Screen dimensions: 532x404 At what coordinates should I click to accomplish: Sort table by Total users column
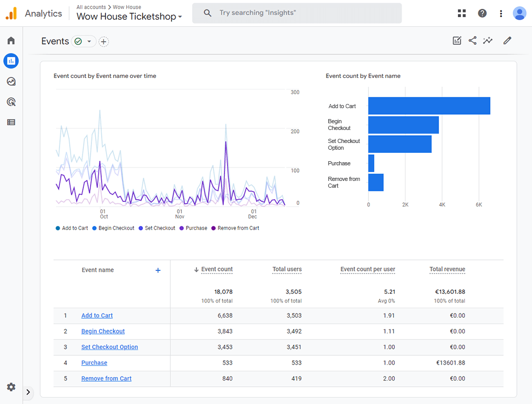coord(287,269)
